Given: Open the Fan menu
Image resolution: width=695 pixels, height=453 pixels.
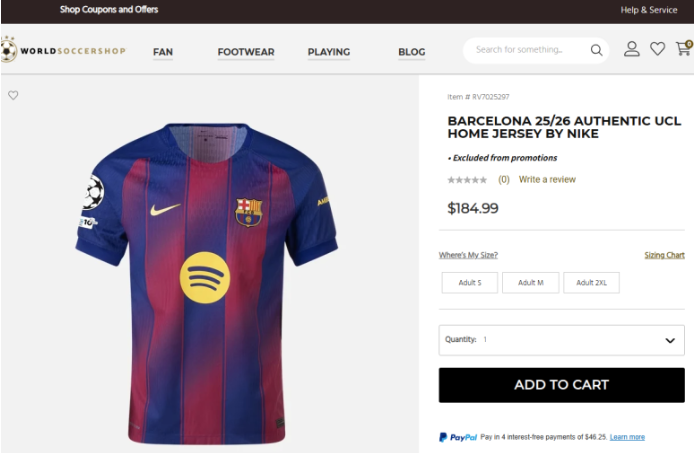Looking at the screenshot, I should [163, 52].
